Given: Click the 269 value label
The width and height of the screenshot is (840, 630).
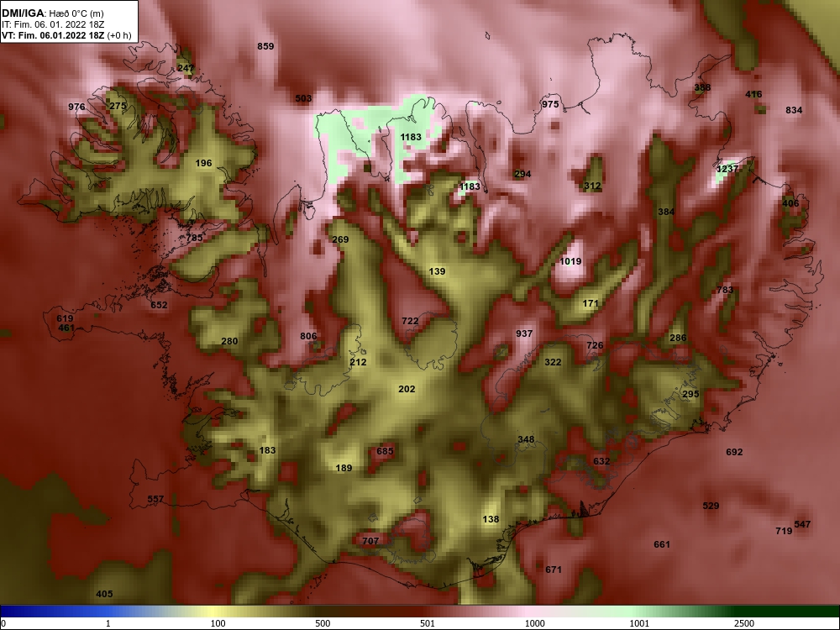Looking at the screenshot, I should pyautogui.click(x=340, y=239).
